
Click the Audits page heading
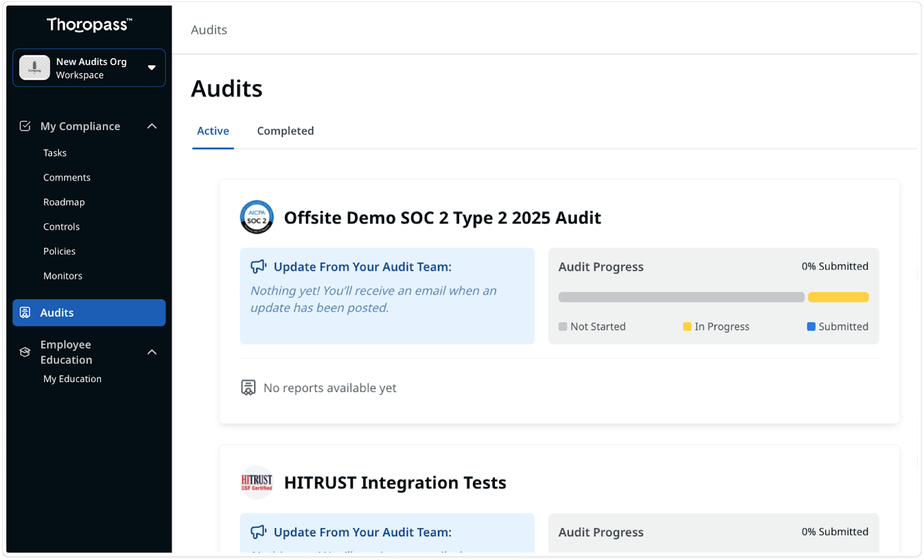tap(226, 89)
